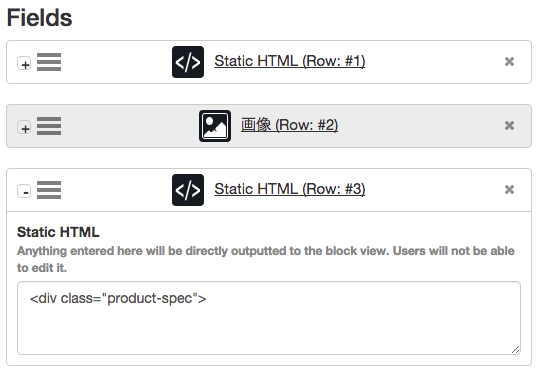The height and width of the screenshot is (373, 542).
Task: Open the 画像 (Row: #2) link
Action: [289, 125]
